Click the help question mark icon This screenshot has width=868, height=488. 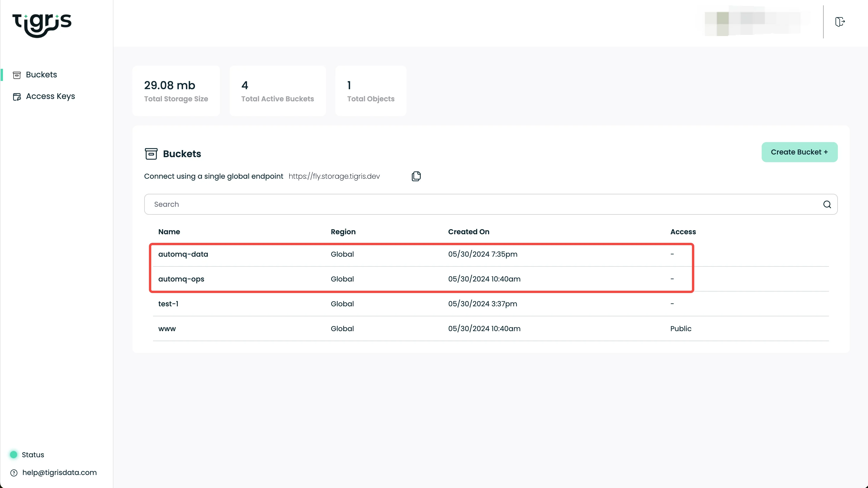tap(14, 473)
